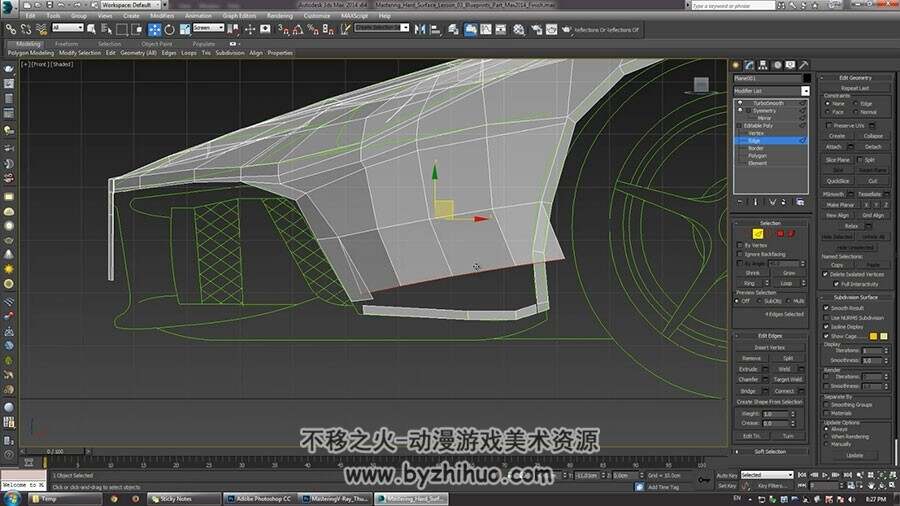
Task: Click the Pin Stack icon
Action: (x=740, y=202)
